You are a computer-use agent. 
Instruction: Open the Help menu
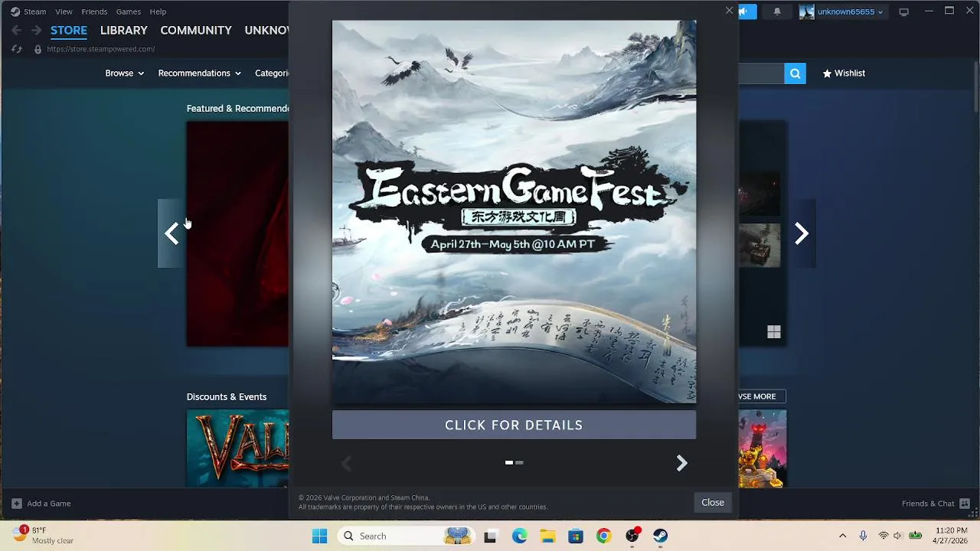click(158, 11)
